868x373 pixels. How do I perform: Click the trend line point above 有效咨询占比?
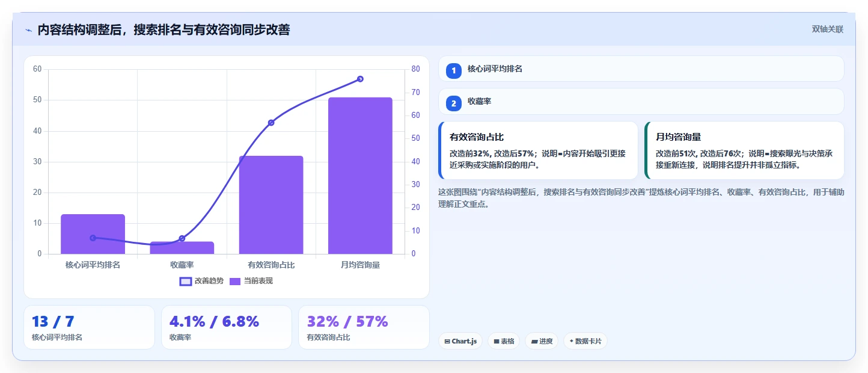point(271,123)
